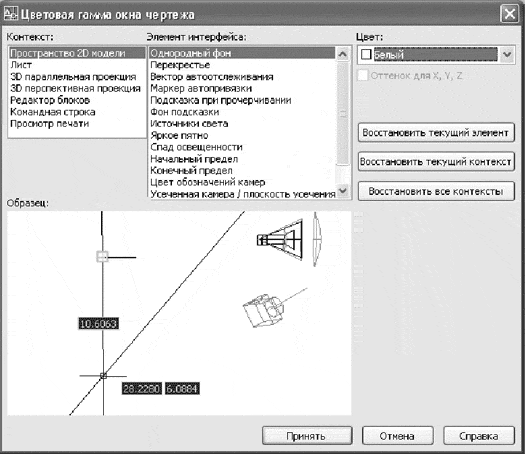The width and height of the screenshot is (525, 454).
Task: Toggle the Оттенок для X, Y, Z checkbox
Action: point(363,76)
